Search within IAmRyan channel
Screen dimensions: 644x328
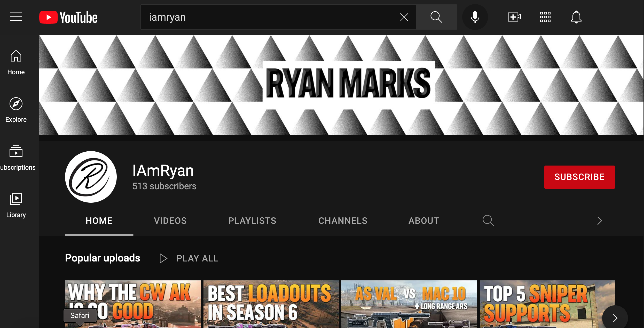pyautogui.click(x=488, y=221)
